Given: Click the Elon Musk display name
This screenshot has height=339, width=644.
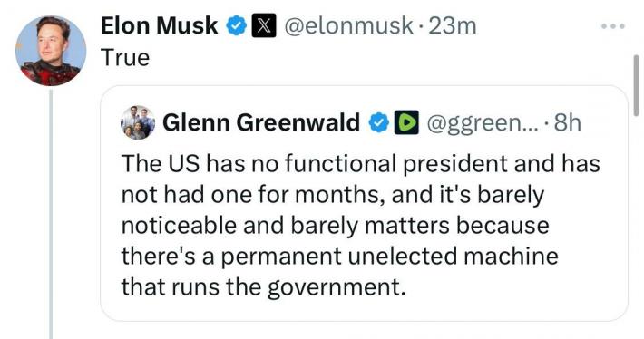Looking at the screenshot, I should [x=160, y=26].
